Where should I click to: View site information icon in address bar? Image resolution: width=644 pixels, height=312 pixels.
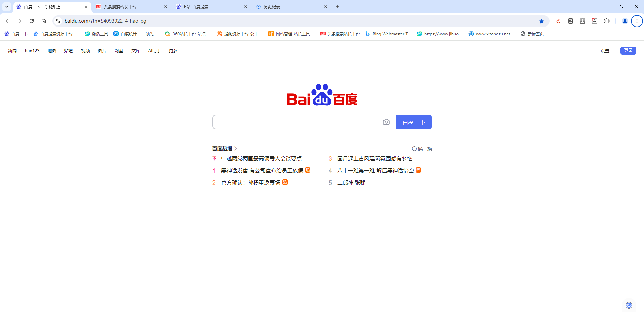58,21
